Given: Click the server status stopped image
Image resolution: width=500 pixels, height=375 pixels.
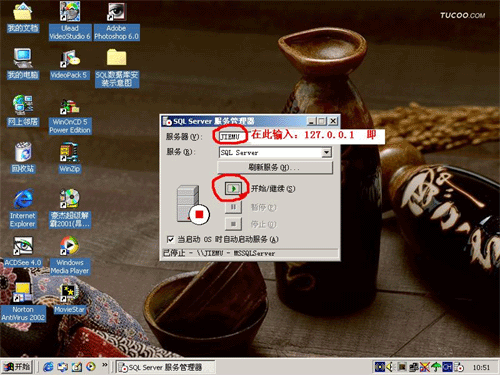Looking at the screenshot, I should 192,205.
